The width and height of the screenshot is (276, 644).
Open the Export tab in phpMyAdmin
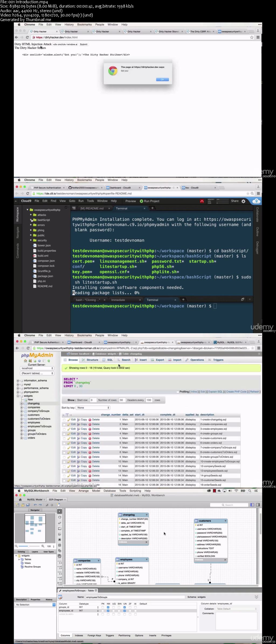click(x=158, y=360)
